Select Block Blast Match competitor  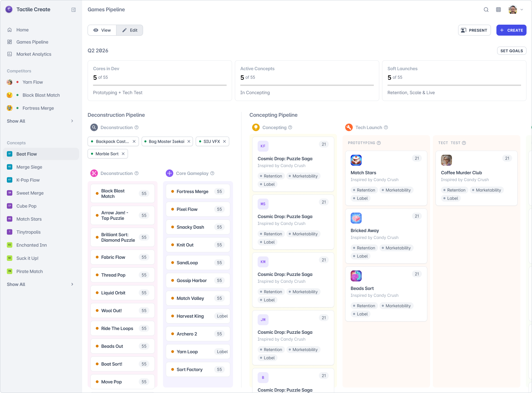pyautogui.click(x=41, y=95)
